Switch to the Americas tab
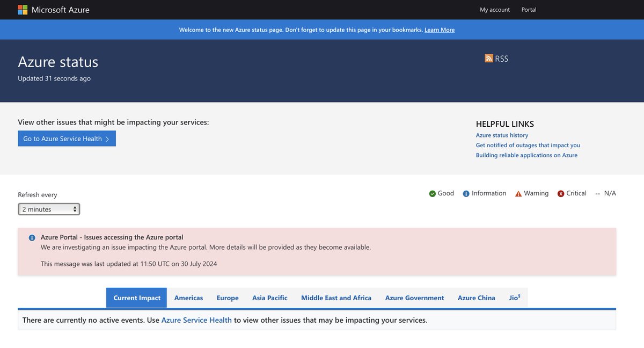 click(188, 298)
